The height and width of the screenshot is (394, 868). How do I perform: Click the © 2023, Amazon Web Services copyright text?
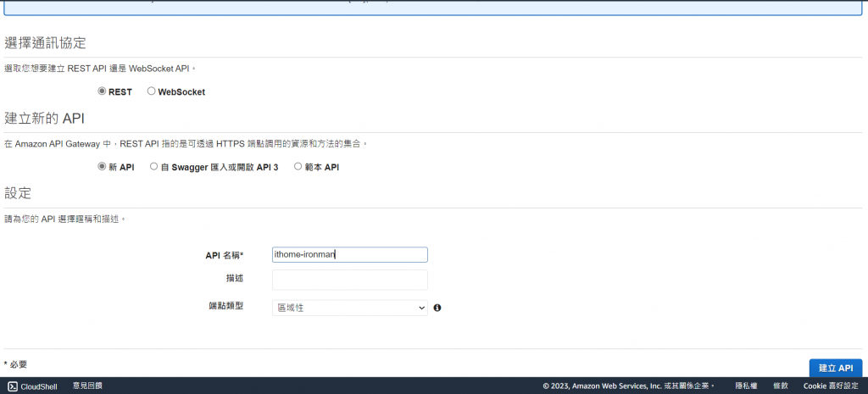tap(630, 386)
